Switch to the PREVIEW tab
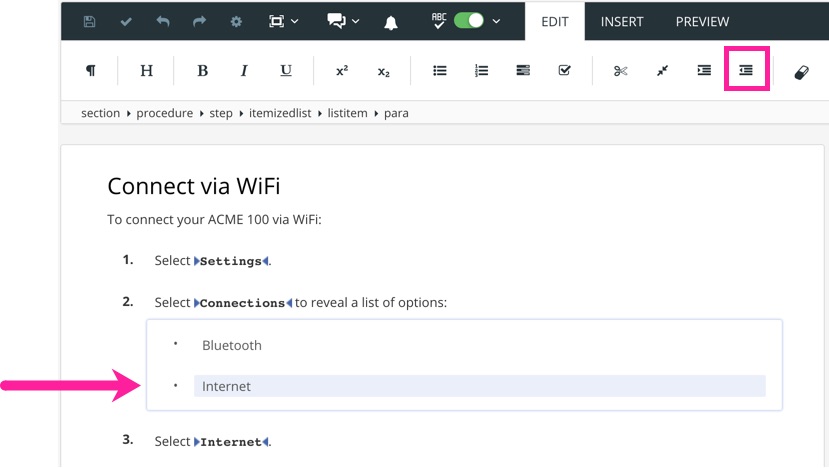 [x=702, y=21]
